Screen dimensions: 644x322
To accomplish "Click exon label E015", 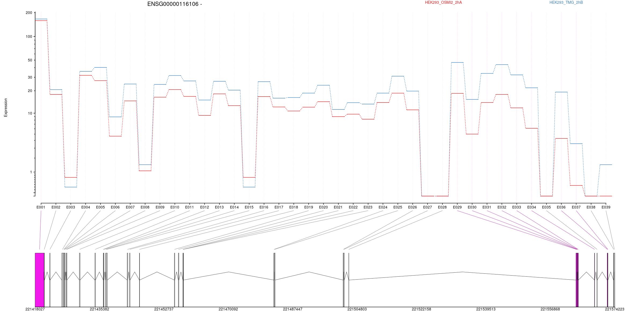I will click(x=249, y=207).
